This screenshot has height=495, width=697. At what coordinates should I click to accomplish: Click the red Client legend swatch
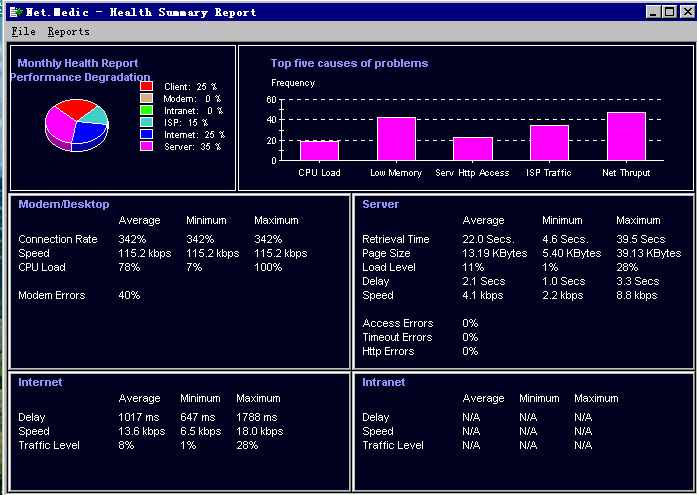[x=146, y=87]
